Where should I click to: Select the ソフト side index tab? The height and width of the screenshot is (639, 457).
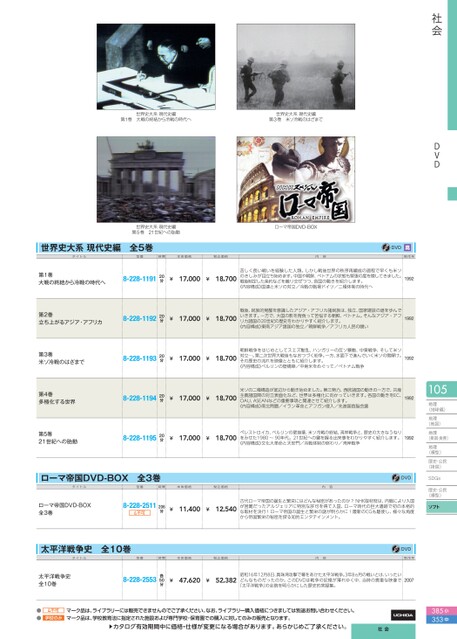tap(442, 507)
